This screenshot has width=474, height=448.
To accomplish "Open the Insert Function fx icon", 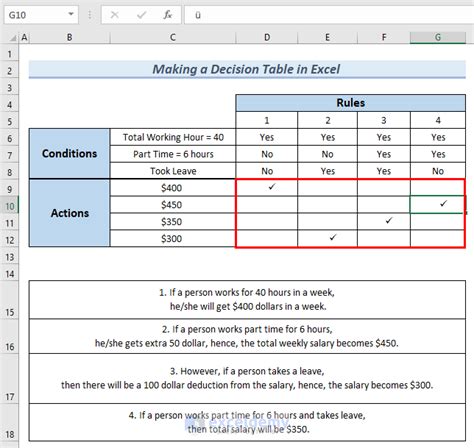I will click(168, 15).
